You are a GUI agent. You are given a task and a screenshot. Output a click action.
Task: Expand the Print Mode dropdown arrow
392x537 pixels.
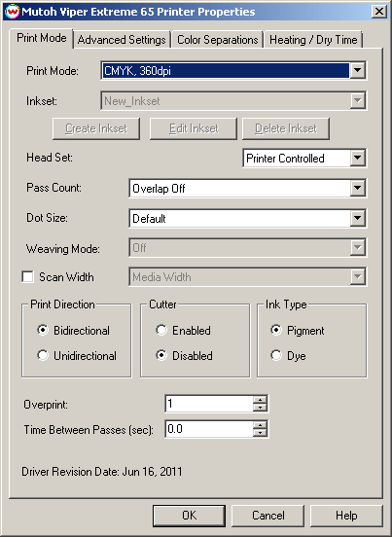coord(357,71)
